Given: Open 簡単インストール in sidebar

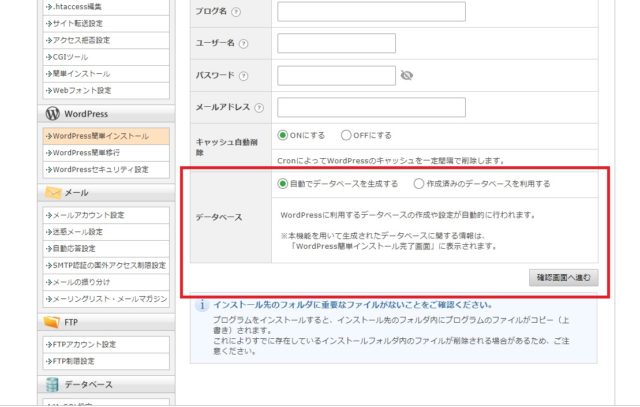Looking at the screenshot, I should pos(106,74).
